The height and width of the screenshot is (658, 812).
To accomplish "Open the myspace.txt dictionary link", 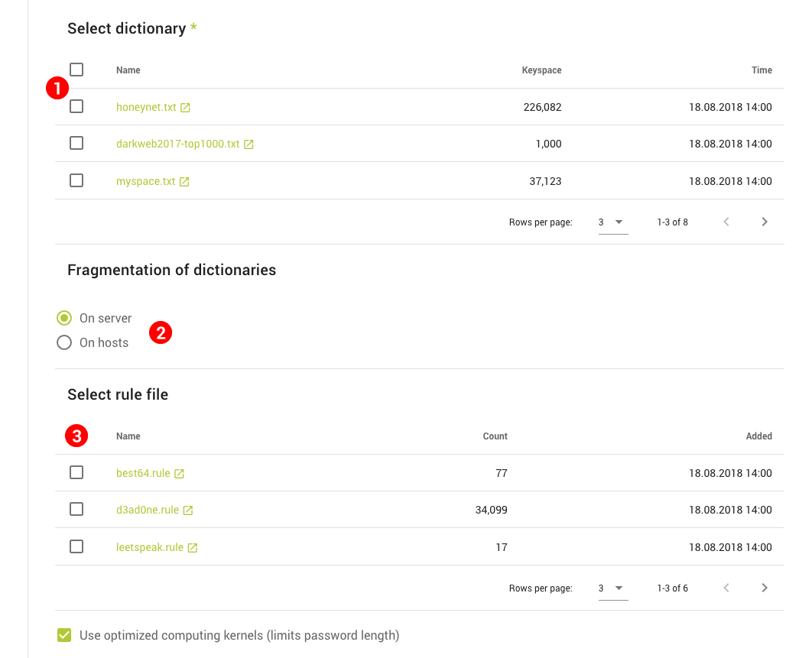I will pos(145,182).
